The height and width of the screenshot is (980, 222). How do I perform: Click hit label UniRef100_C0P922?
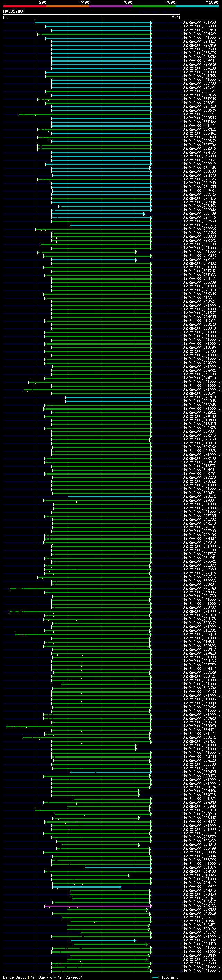(199, 886)
